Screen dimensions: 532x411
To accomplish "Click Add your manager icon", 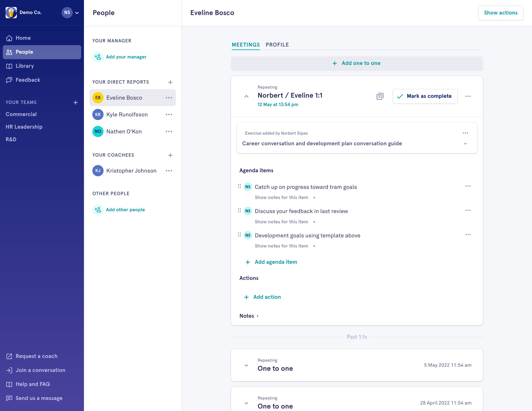I will (98, 57).
